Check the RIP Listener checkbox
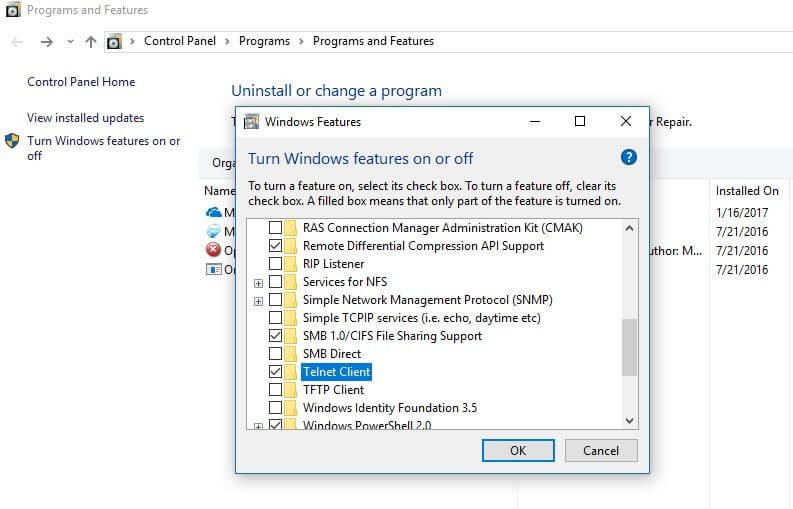Screen dimensions: 793x509 pyautogui.click(x=275, y=264)
